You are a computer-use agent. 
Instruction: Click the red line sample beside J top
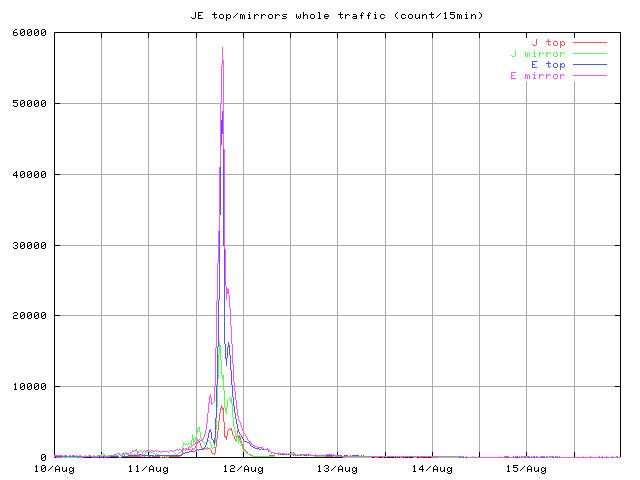point(590,43)
